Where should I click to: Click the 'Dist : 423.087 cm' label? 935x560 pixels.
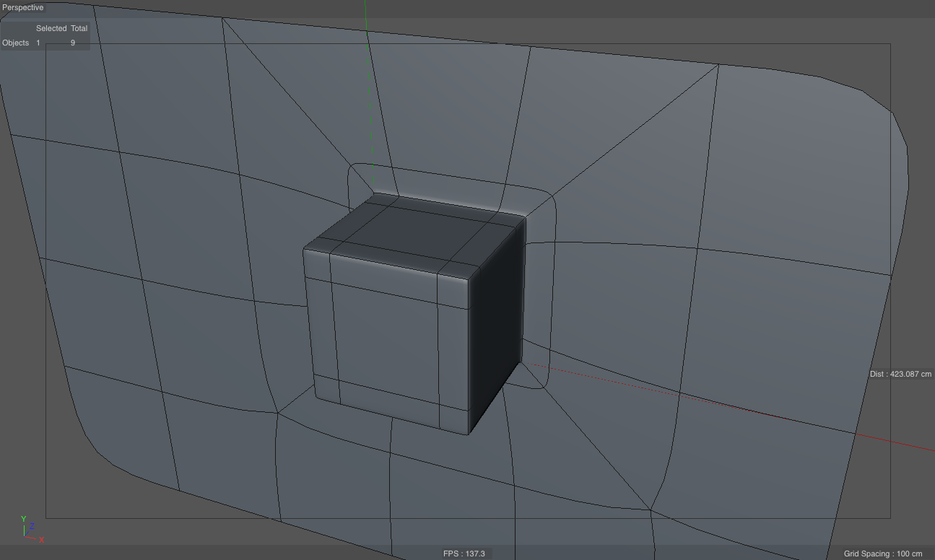pyautogui.click(x=900, y=374)
